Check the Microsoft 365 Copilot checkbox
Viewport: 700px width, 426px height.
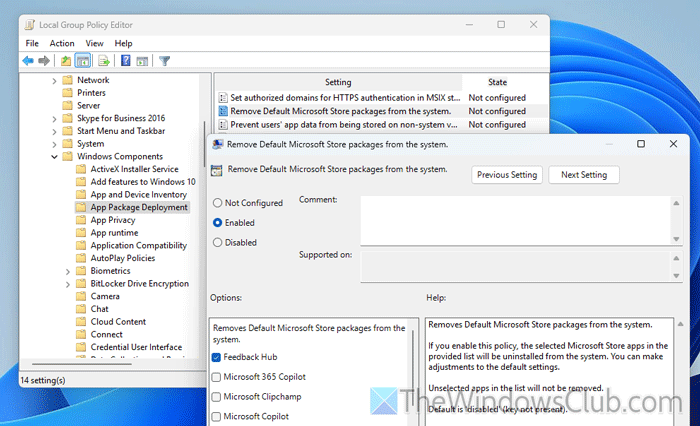217,377
